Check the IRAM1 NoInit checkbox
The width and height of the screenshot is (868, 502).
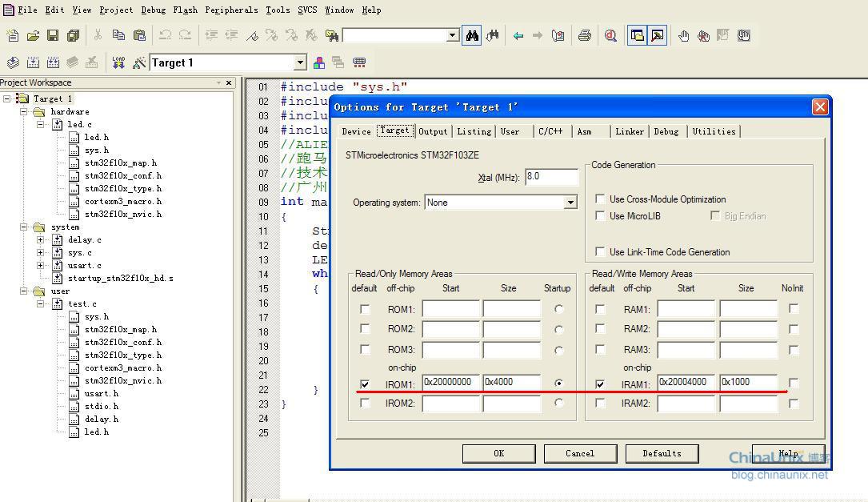(x=794, y=383)
